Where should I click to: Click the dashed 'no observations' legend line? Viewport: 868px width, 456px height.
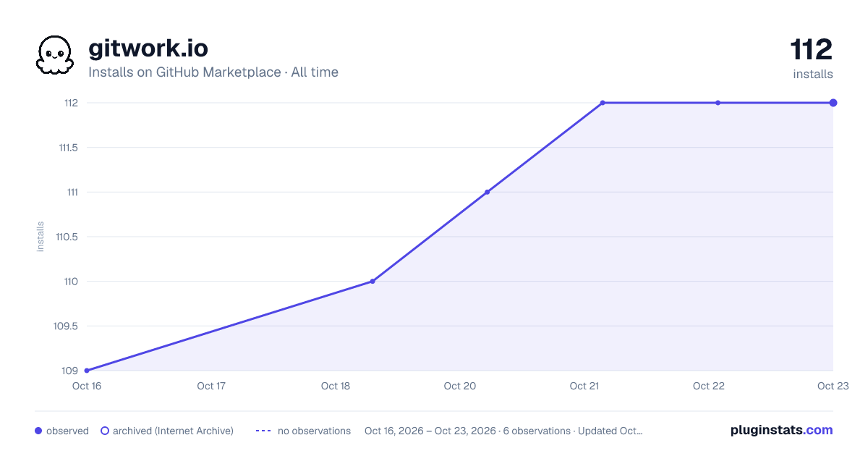[x=263, y=431]
